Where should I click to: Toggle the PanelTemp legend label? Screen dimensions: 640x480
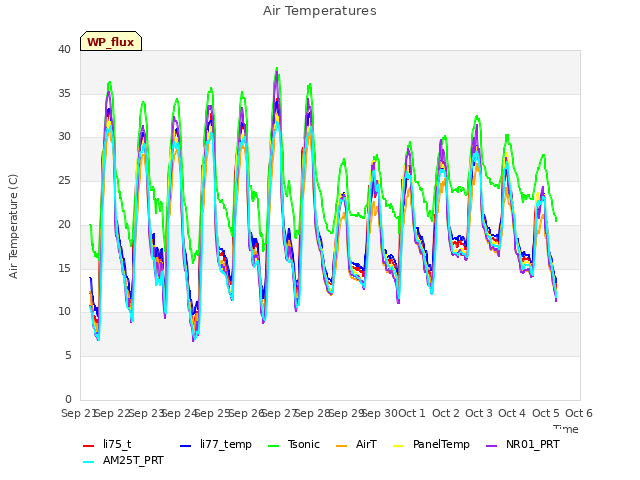point(441,444)
